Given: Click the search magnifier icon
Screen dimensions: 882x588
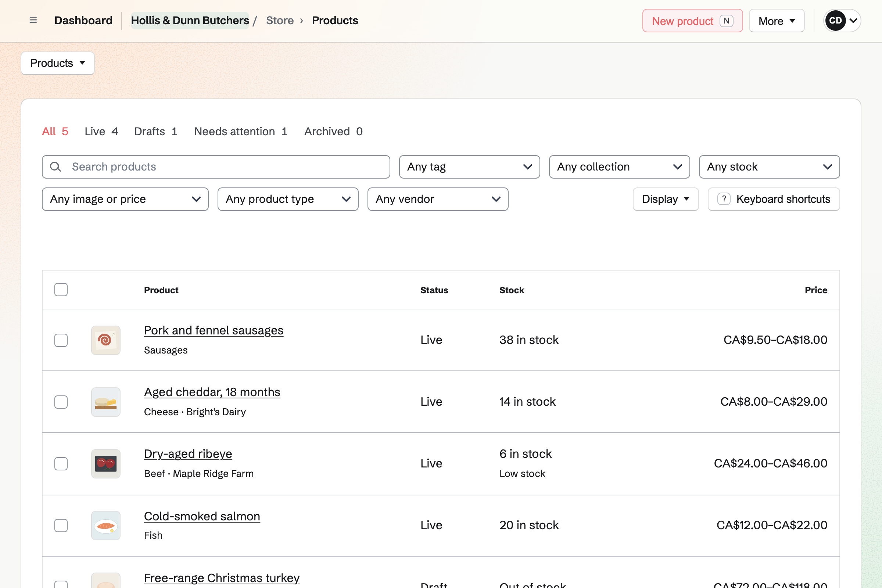Looking at the screenshot, I should (x=55, y=167).
